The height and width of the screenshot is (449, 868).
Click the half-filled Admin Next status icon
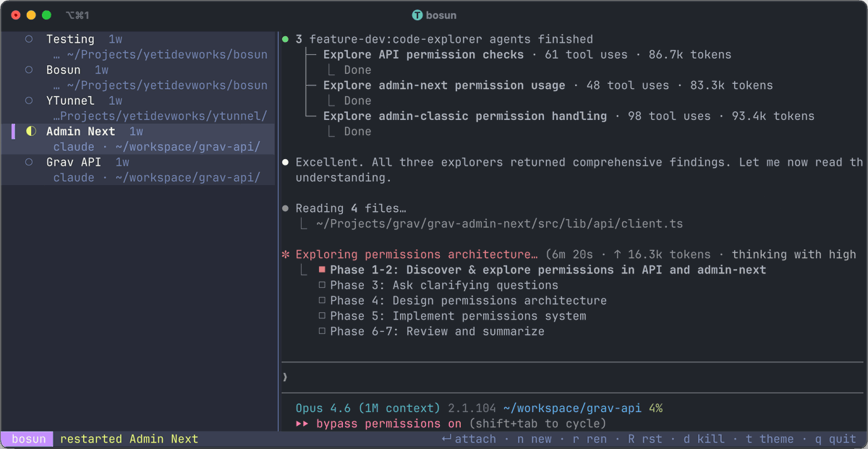[x=30, y=132]
